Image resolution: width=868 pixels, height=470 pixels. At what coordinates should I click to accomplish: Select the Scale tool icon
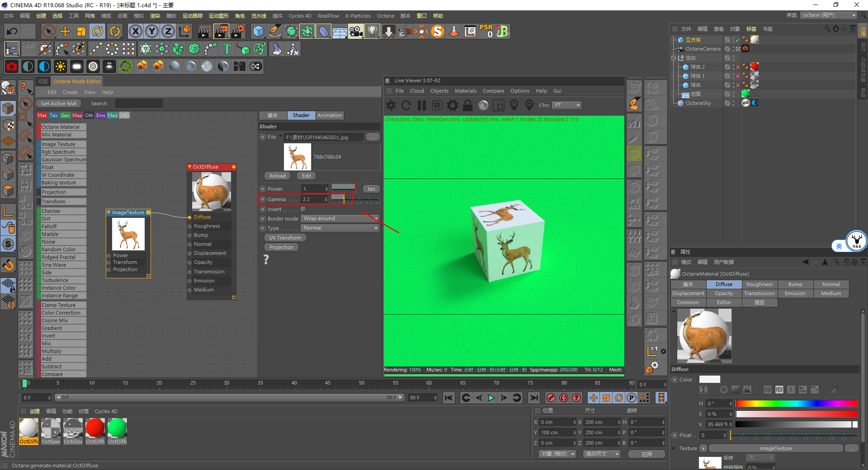coord(81,31)
